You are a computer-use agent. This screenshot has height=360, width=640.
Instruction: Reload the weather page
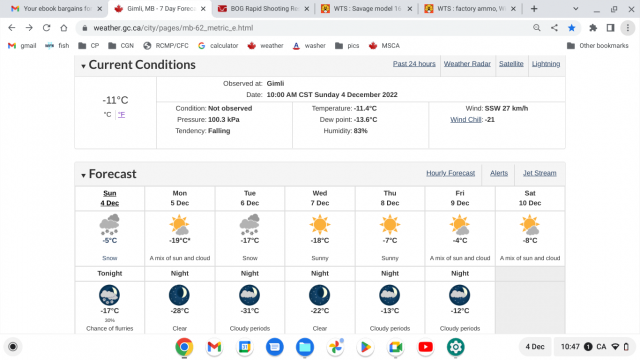coord(47,28)
